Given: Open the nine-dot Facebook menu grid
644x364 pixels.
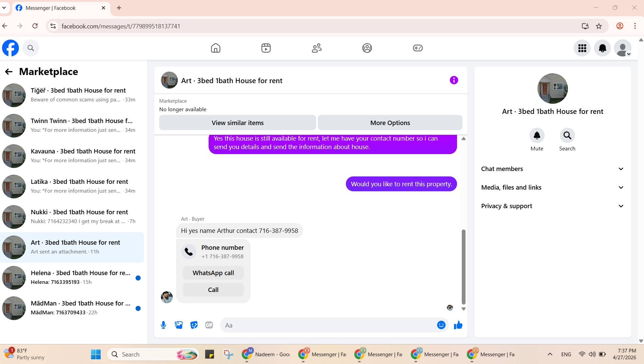Looking at the screenshot, I should 582,48.
